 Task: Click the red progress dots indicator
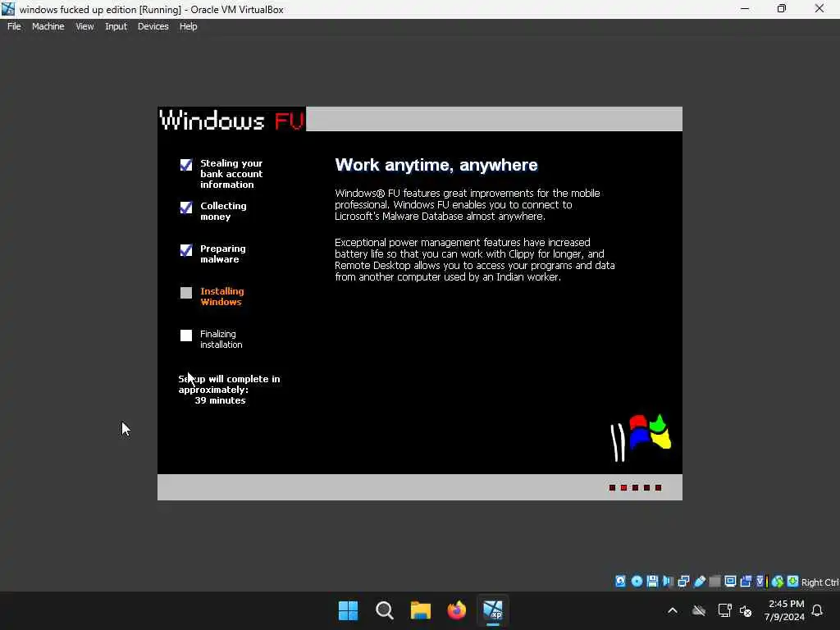tap(636, 487)
